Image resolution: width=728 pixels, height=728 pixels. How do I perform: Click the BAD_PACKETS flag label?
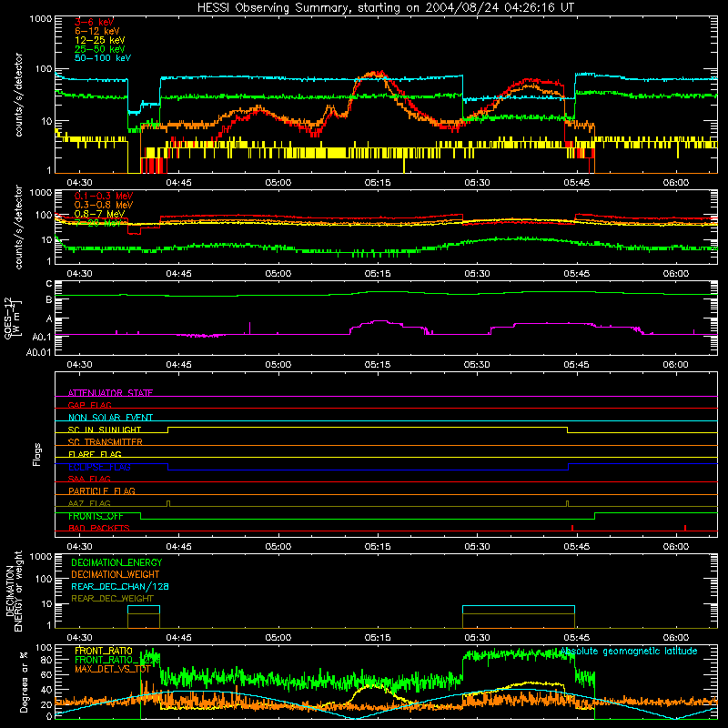click(99, 528)
